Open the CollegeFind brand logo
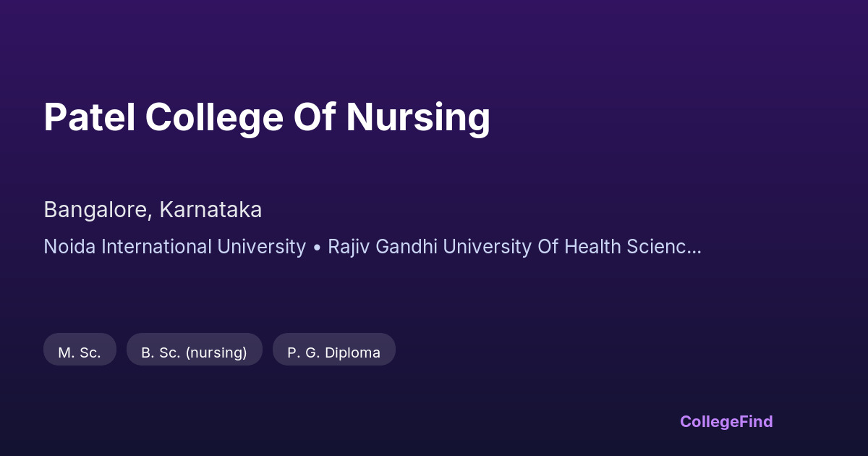The image size is (868, 456). pyautogui.click(x=726, y=421)
